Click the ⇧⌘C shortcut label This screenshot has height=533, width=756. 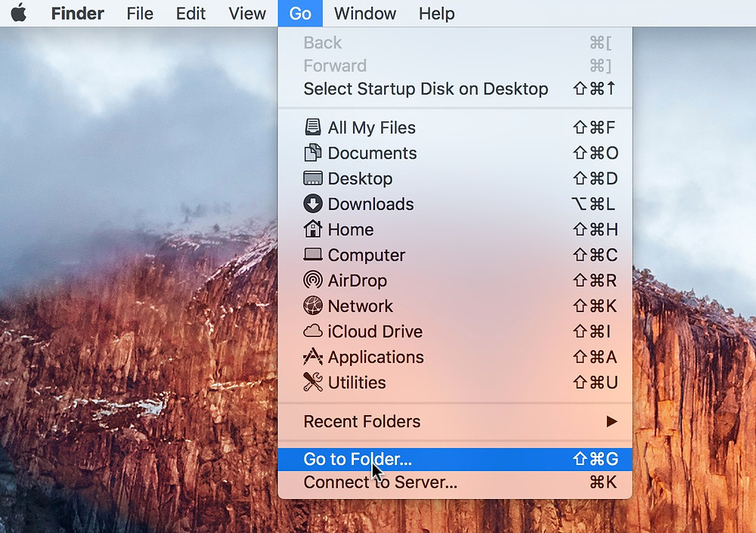click(x=596, y=256)
